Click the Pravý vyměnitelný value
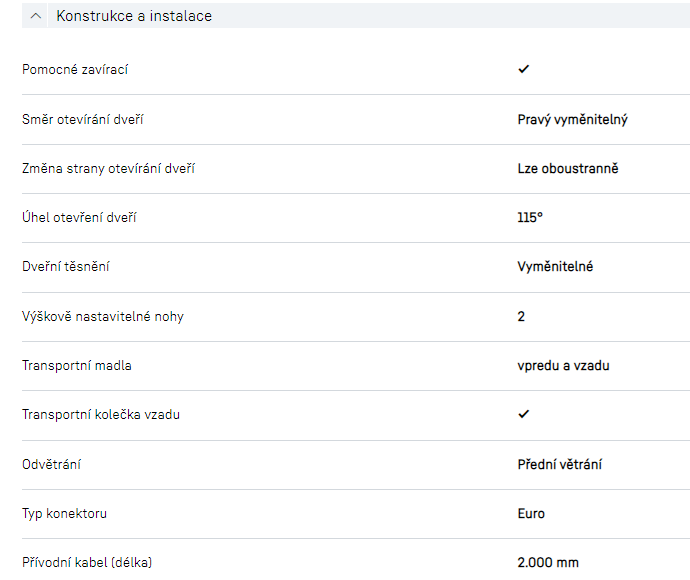 click(572, 119)
